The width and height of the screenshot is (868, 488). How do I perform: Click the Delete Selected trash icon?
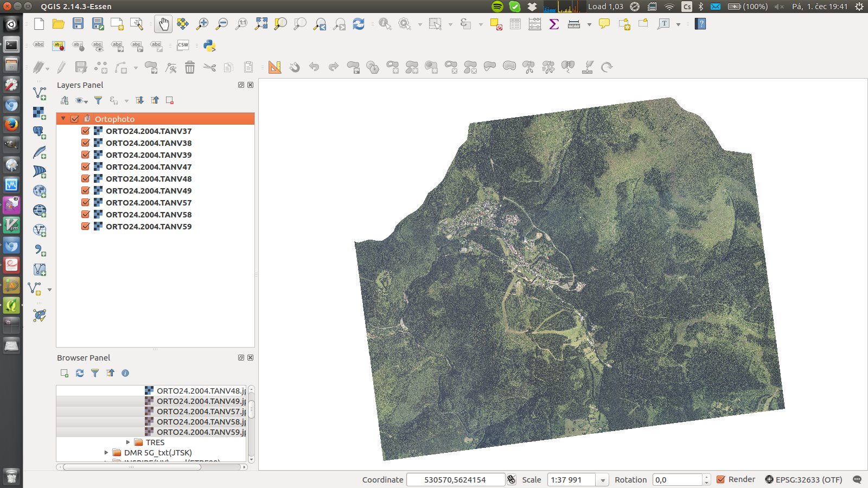pyautogui.click(x=190, y=67)
